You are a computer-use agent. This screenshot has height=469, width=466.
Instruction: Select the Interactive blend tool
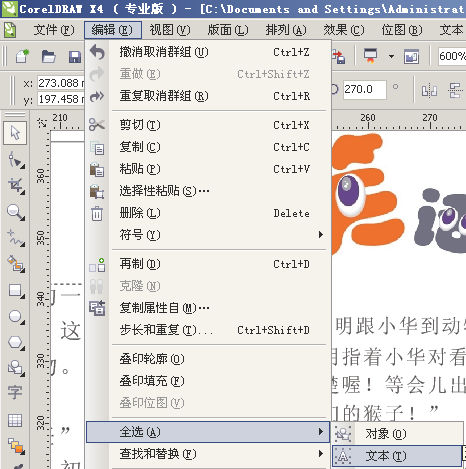(x=16, y=445)
